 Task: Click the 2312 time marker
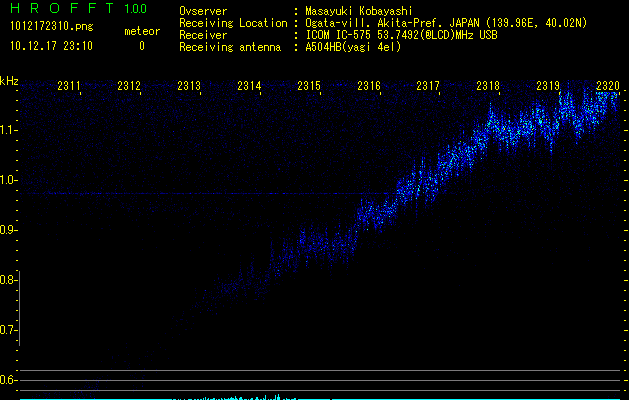129,85
